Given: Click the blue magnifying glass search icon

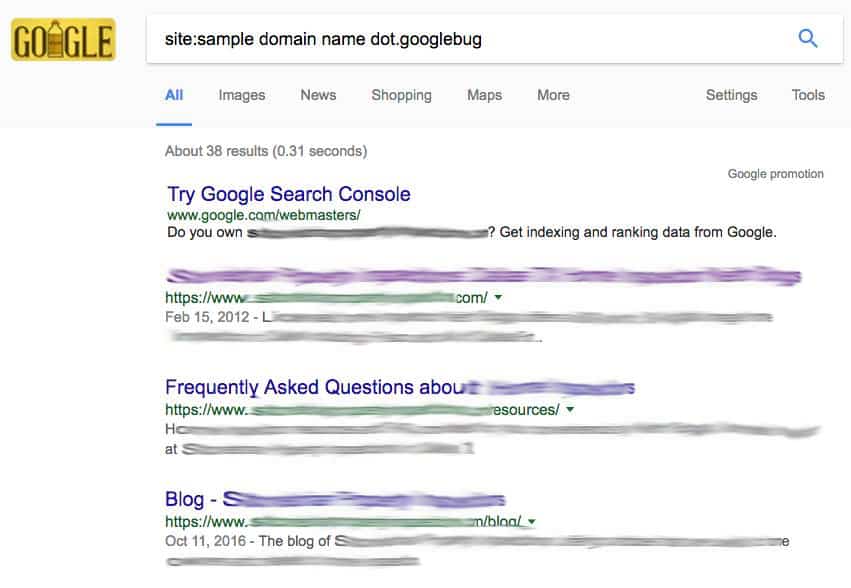Looking at the screenshot, I should click(x=808, y=39).
